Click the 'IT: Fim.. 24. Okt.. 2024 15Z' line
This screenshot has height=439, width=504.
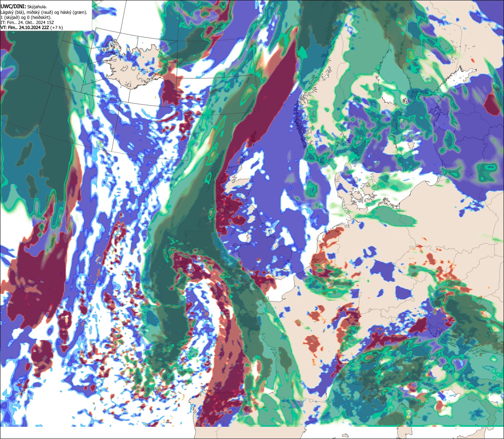27,22
